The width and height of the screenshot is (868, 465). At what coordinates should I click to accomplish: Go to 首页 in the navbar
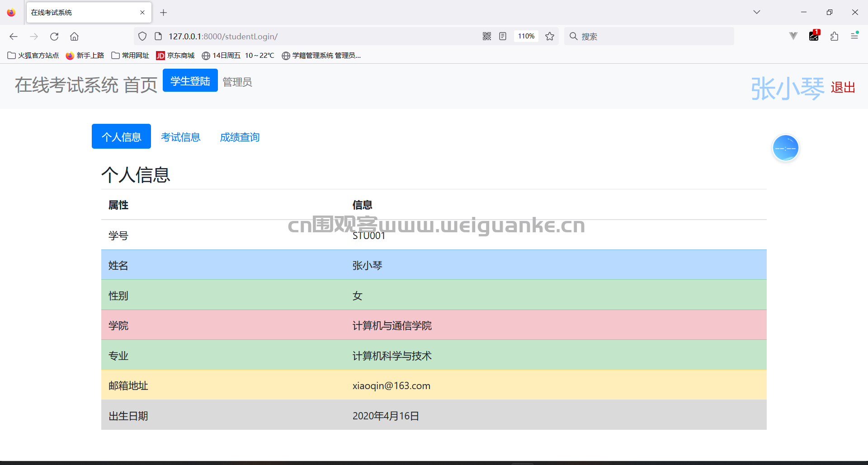[x=140, y=85]
